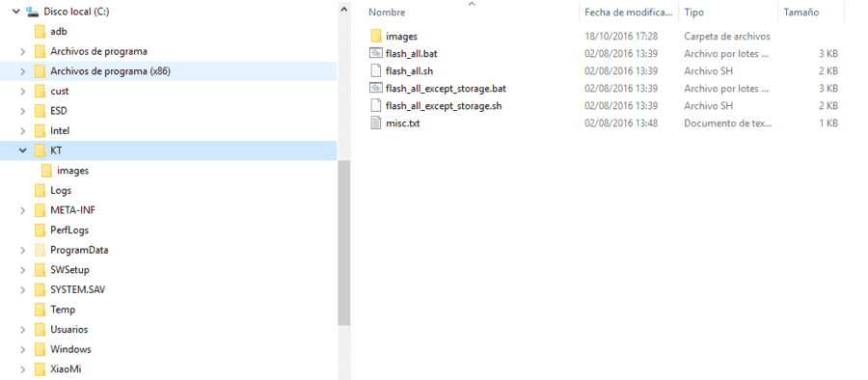
Task: Click the navigation pane scroll up arrow
Action: click(x=343, y=10)
